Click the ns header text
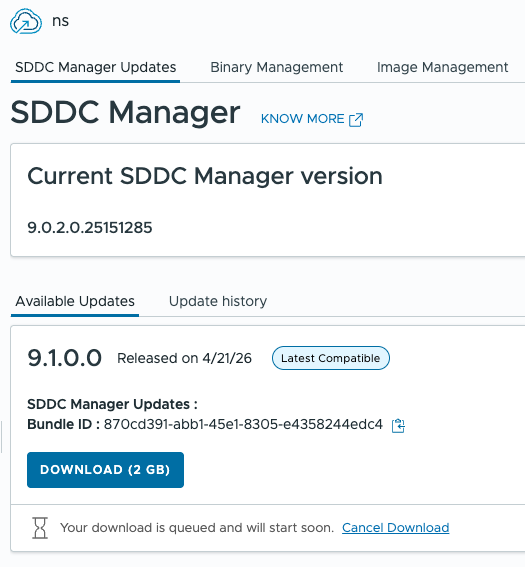 coord(60,21)
